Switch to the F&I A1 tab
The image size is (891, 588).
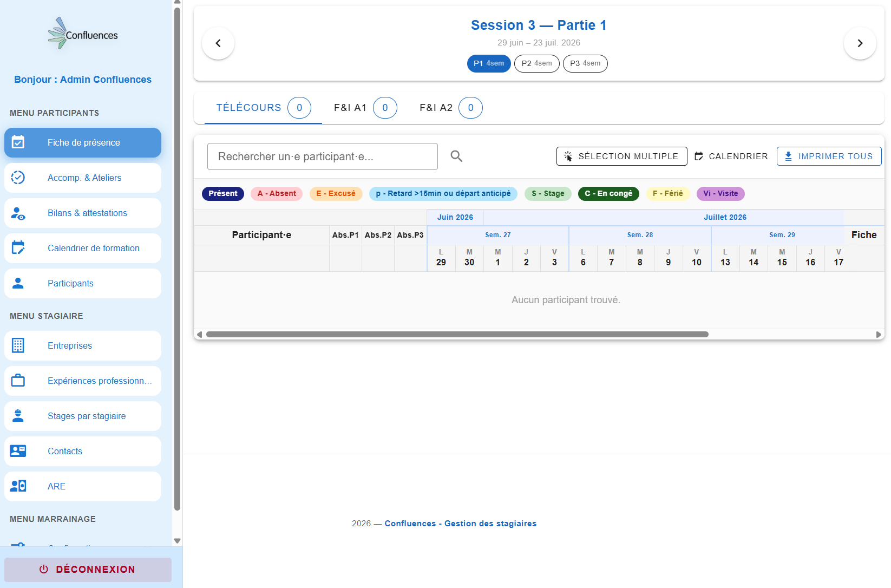(x=365, y=108)
